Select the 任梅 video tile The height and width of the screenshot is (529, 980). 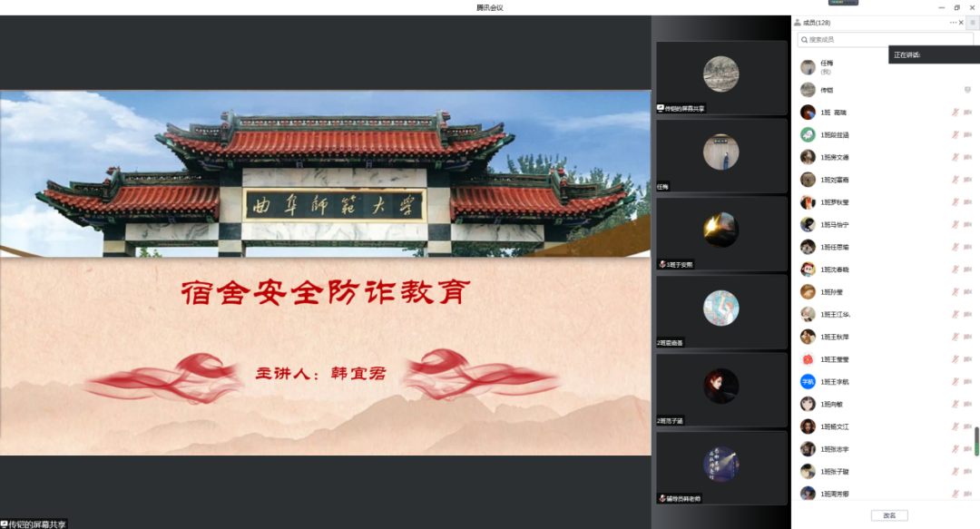pyautogui.click(x=721, y=156)
